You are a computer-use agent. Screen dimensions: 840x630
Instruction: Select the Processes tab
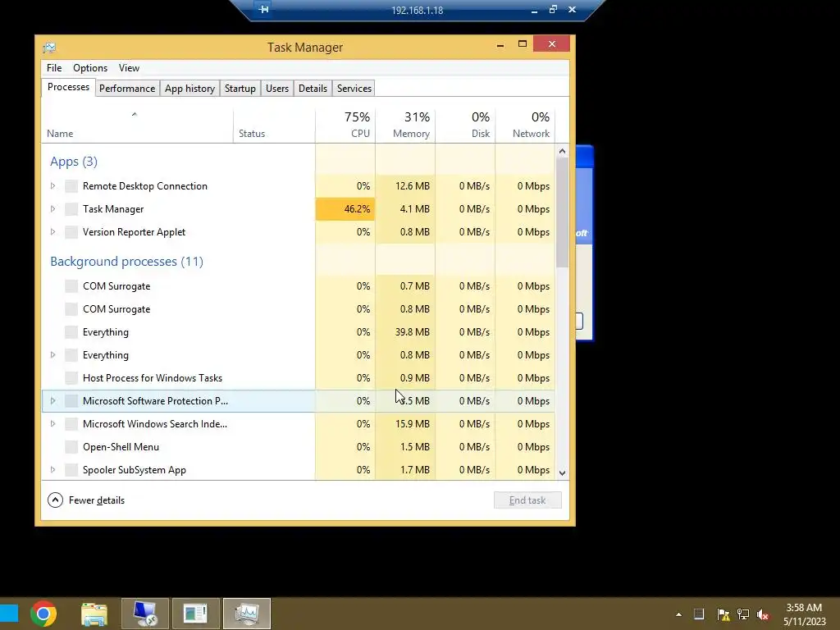pyautogui.click(x=69, y=87)
